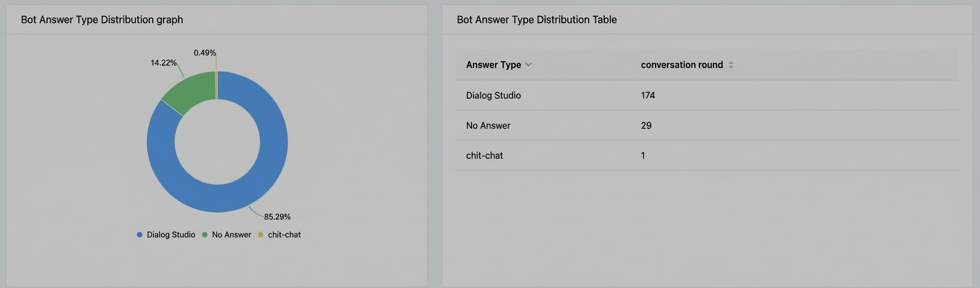
Task: Select the chit-chat table row
Action: pyautogui.click(x=707, y=155)
